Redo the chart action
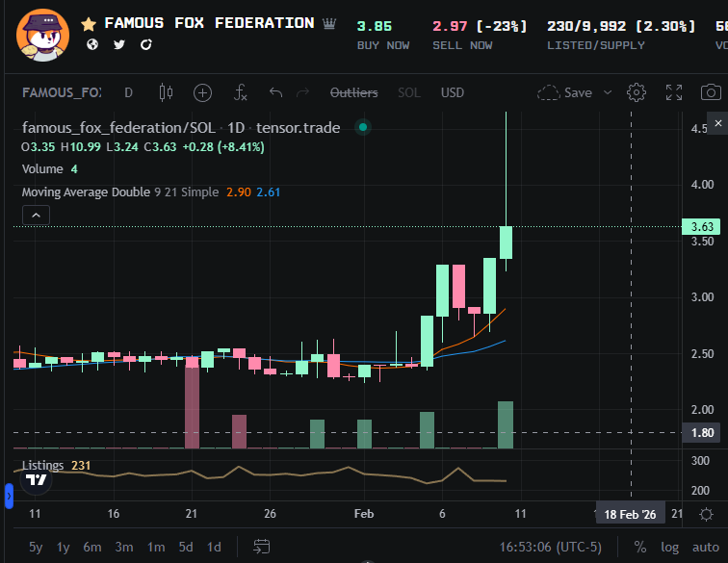This screenshot has height=563, width=728. [x=302, y=92]
